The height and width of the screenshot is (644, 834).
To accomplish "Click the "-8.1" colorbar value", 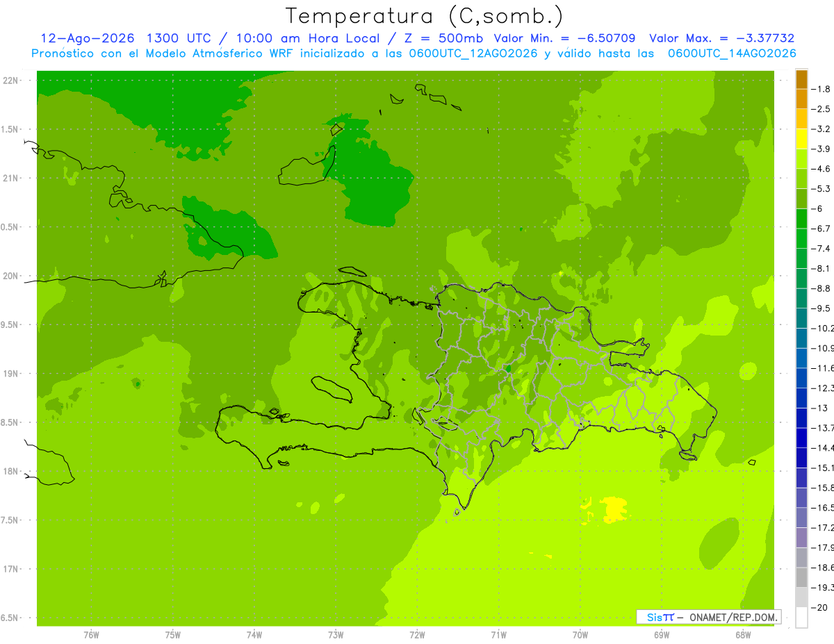I will click(x=821, y=269).
